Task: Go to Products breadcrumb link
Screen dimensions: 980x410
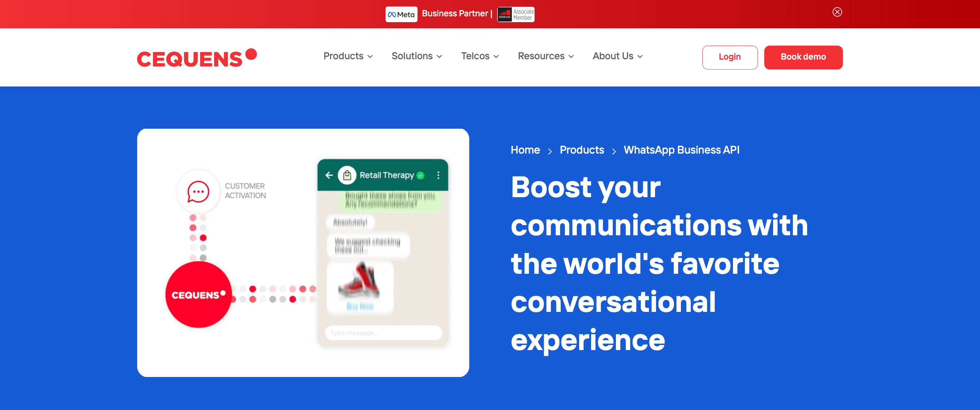Action: pos(582,150)
